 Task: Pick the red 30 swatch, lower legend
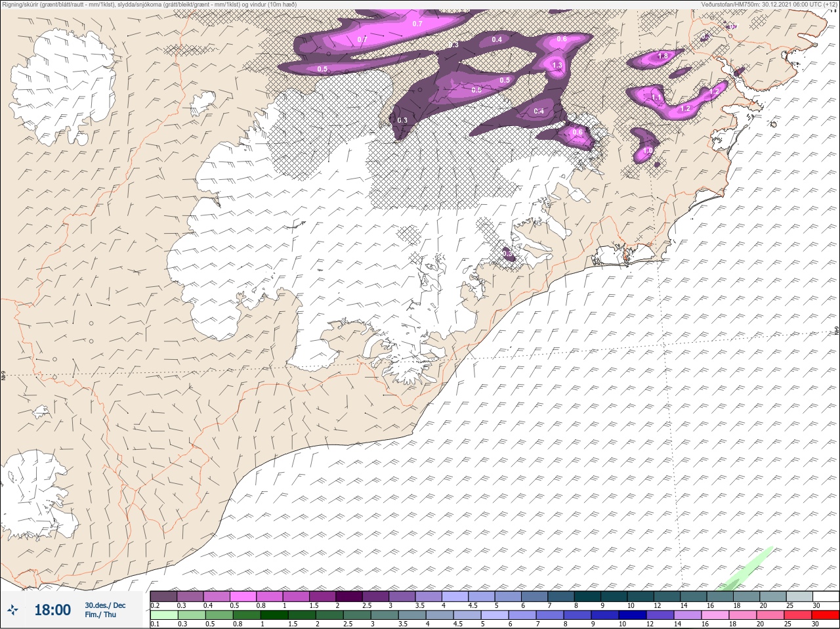tap(826, 615)
